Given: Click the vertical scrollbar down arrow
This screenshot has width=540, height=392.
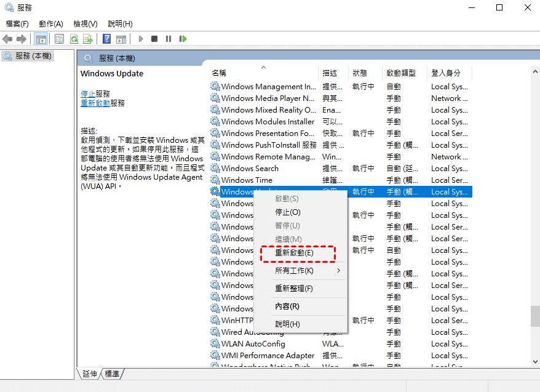Looking at the screenshot, I should click(534, 361).
